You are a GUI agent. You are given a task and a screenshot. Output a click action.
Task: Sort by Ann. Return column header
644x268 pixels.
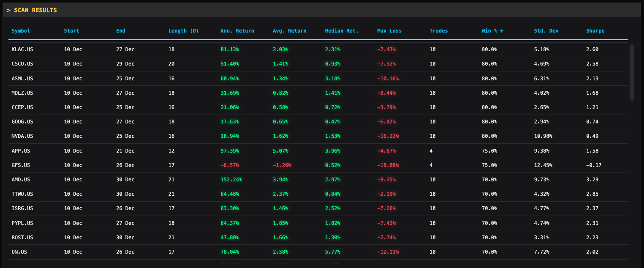237,31
